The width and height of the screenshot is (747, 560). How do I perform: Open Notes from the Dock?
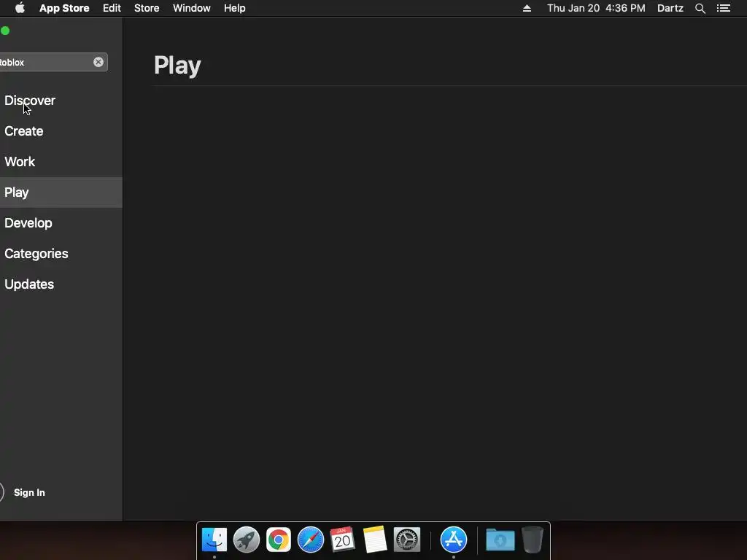375,540
